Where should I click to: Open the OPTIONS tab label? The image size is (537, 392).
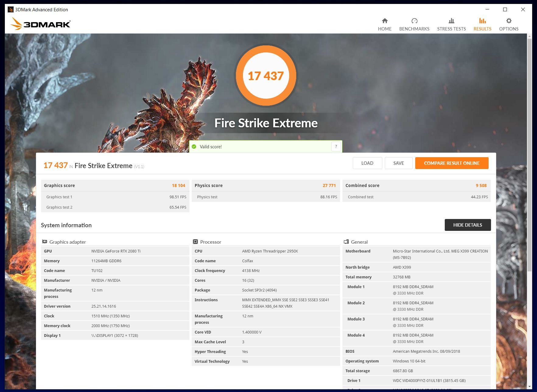pyautogui.click(x=509, y=29)
